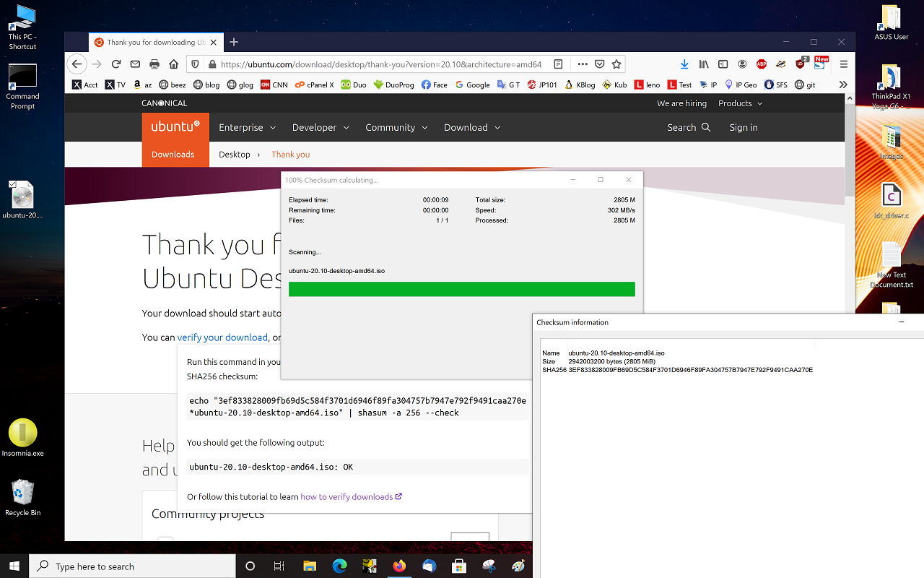Toggle reader view icon in address bar
Image resolution: width=924 pixels, height=578 pixels.
(558, 64)
